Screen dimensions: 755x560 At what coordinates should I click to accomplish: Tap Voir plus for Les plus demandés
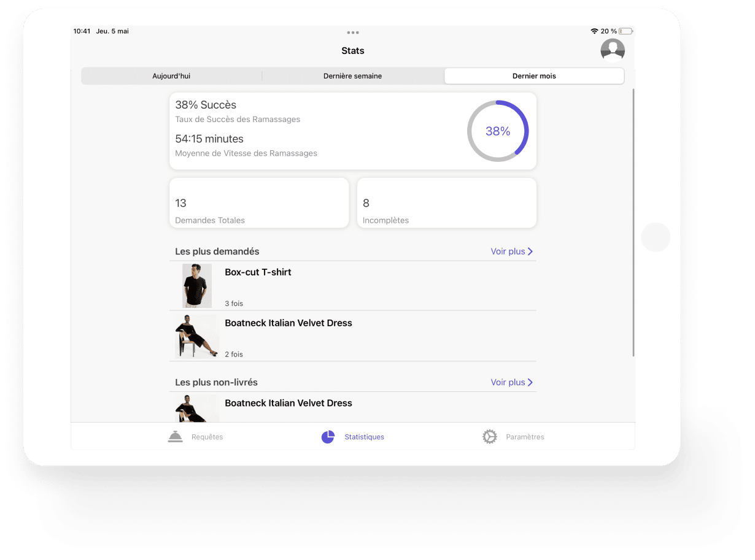[508, 251]
